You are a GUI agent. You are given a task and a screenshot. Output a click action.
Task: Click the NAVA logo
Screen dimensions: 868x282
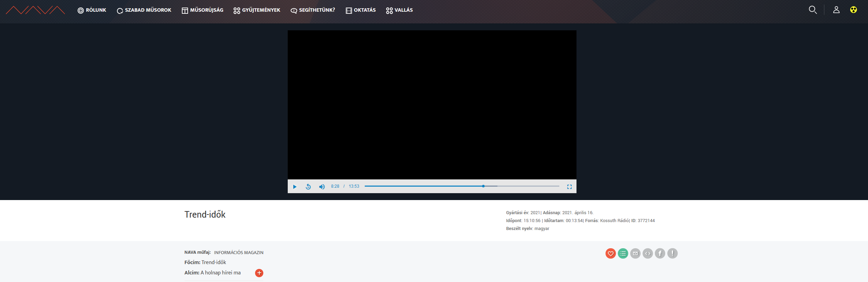(35, 10)
